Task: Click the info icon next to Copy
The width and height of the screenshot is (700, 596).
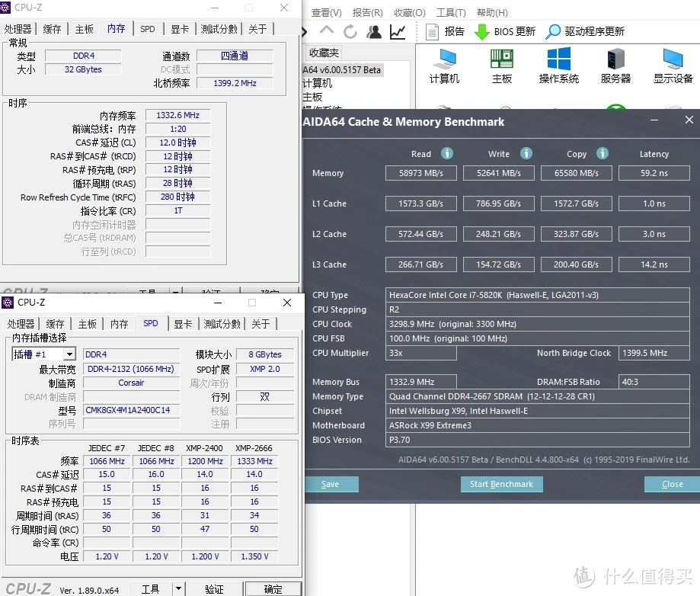Action: click(603, 153)
